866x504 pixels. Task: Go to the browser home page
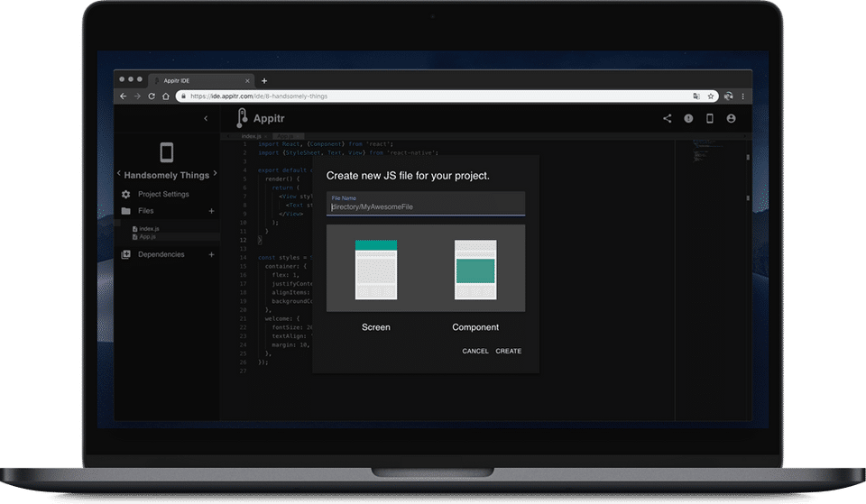click(166, 96)
